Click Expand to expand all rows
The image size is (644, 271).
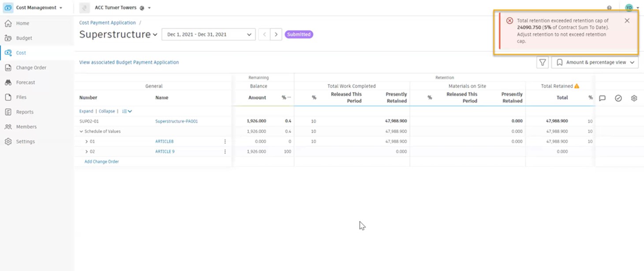click(86, 111)
